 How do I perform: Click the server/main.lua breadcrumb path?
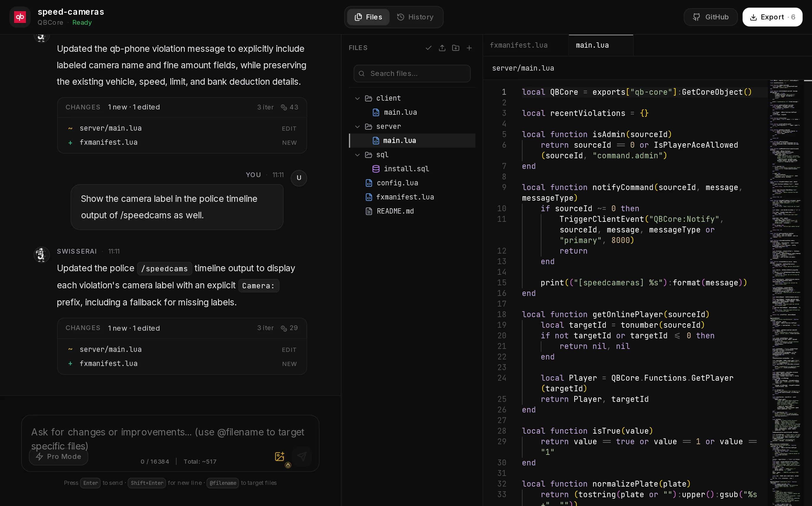[523, 68]
